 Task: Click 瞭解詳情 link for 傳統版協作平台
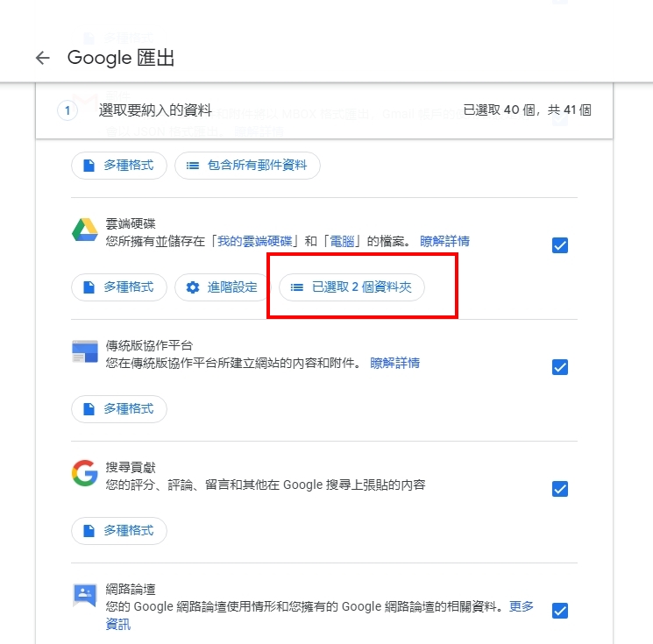pyautogui.click(x=394, y=363)
